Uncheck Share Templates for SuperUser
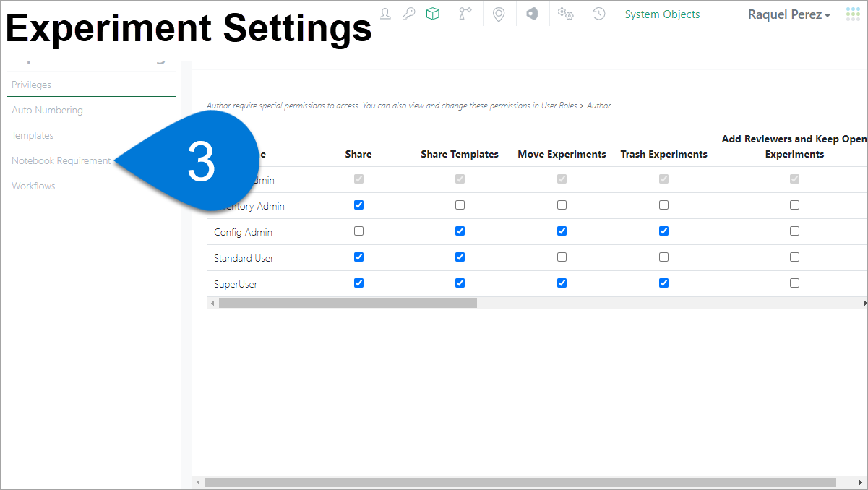The image size is (868, 490). coord(460,283)
